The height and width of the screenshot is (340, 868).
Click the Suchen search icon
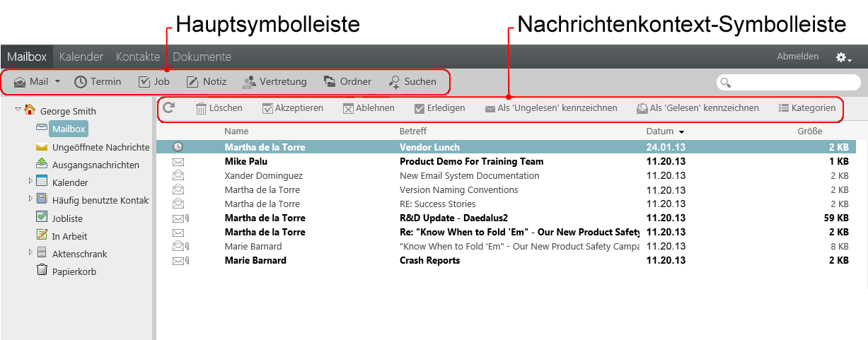395,82
